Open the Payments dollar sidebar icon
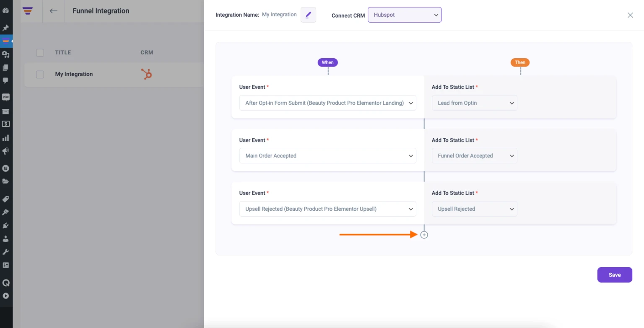Viewport: 644px width, 328px height. coord(6,124)
